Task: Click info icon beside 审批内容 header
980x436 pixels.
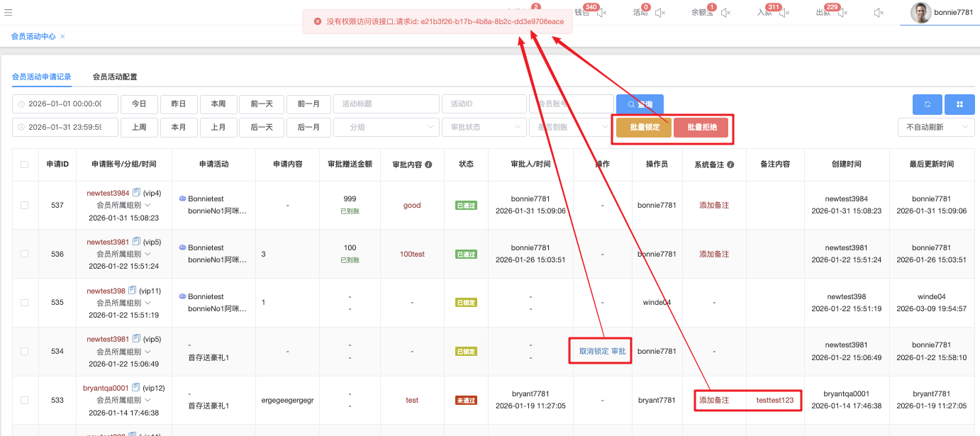Action: pos(429,164)
